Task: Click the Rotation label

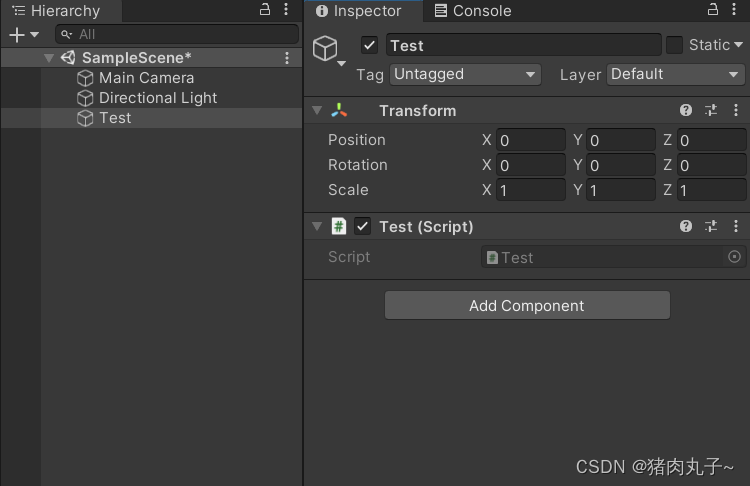Action: point(358,165)
